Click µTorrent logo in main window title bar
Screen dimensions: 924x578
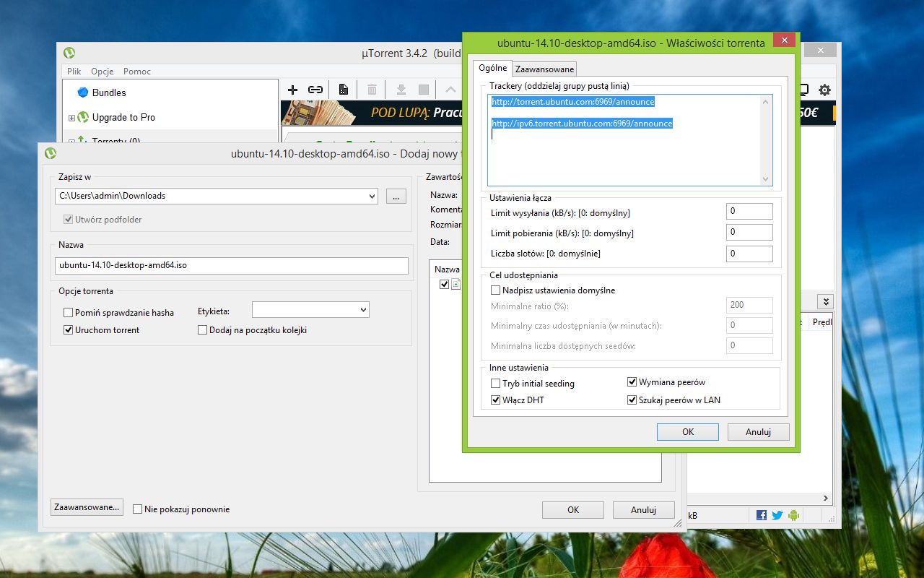point(69,53)
